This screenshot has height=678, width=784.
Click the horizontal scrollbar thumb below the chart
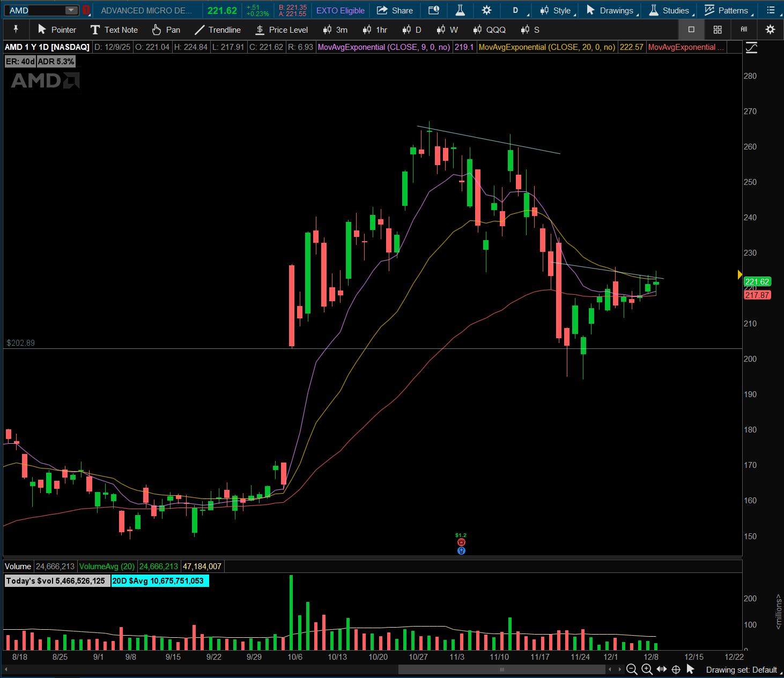pos(502,669)
